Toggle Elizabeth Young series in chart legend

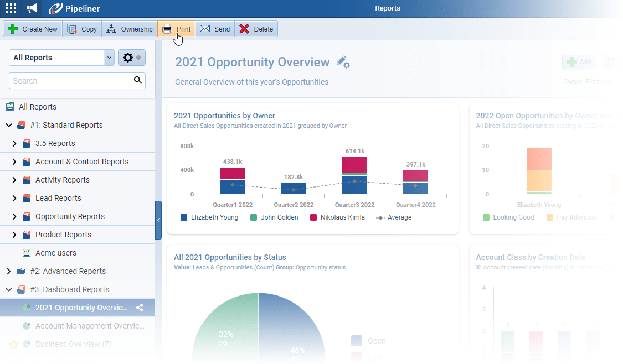[214, 217]
